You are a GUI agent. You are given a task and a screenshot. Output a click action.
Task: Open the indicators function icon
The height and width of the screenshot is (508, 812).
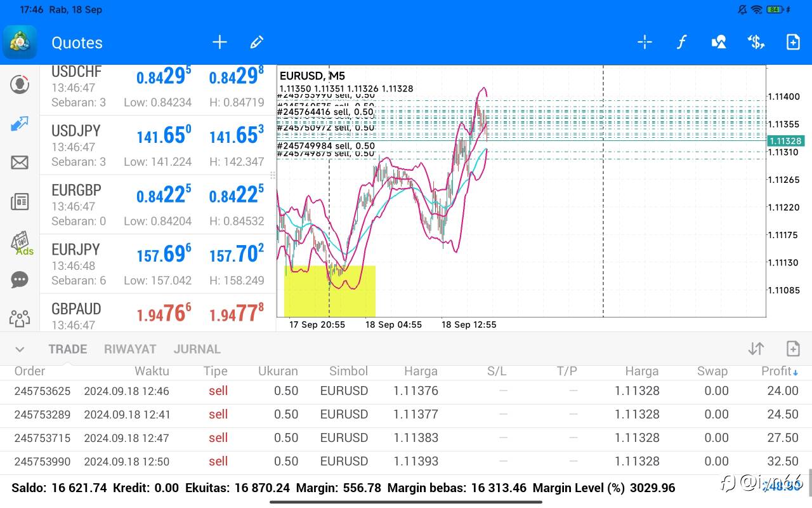[681, 43]
